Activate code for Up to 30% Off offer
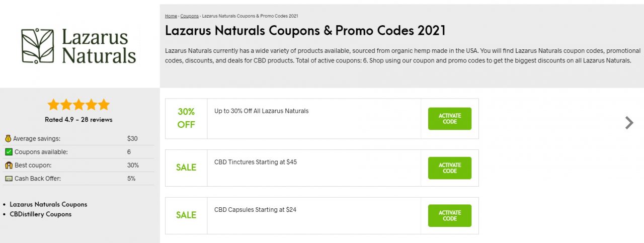 pos(450,119)
